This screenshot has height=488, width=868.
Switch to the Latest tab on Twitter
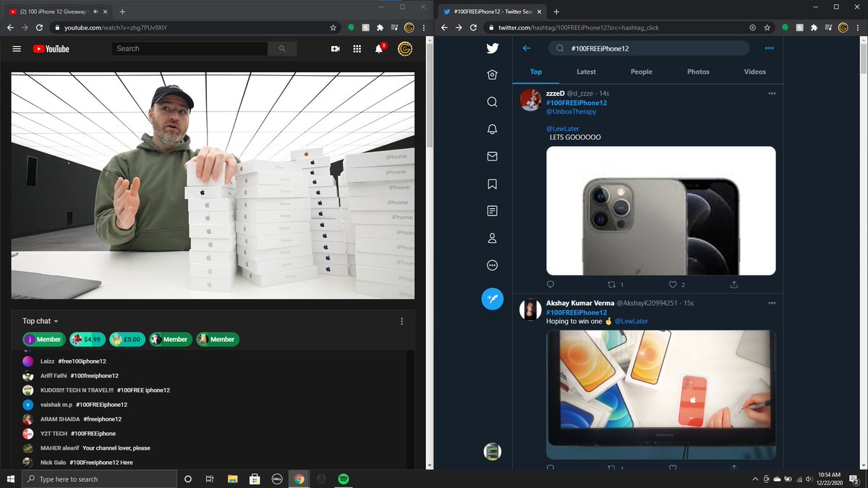click(587, 72)
